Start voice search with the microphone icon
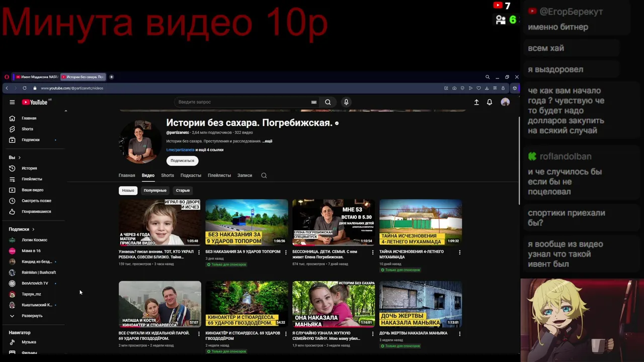 pos(346,102)
